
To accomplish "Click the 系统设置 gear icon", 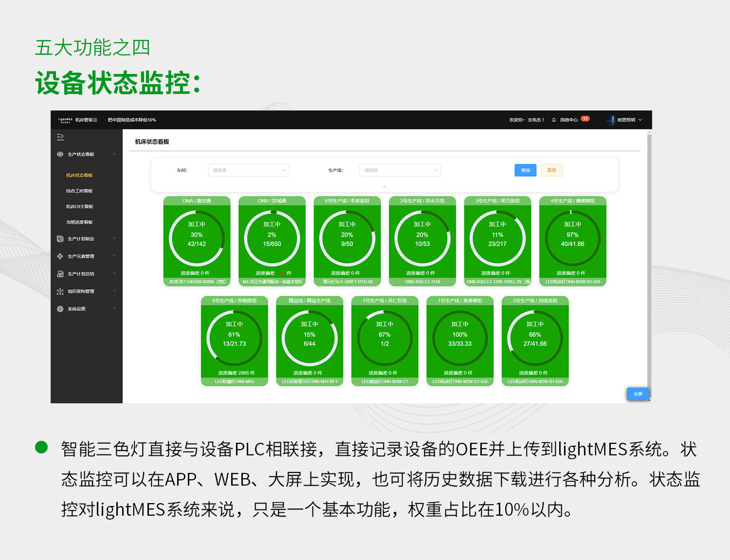I will (x=60, y=309).
